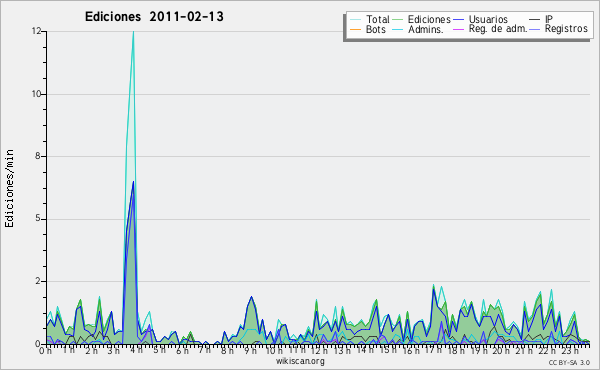
Task: Click the y-axis value '12'
Action: coord(37,31)
